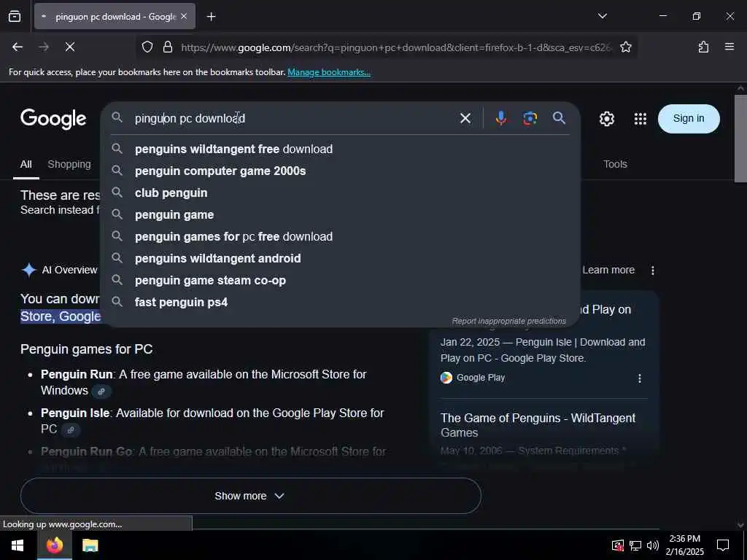
Task: Select suggestion penguin computer game 2000s
Action: (340, 171)
